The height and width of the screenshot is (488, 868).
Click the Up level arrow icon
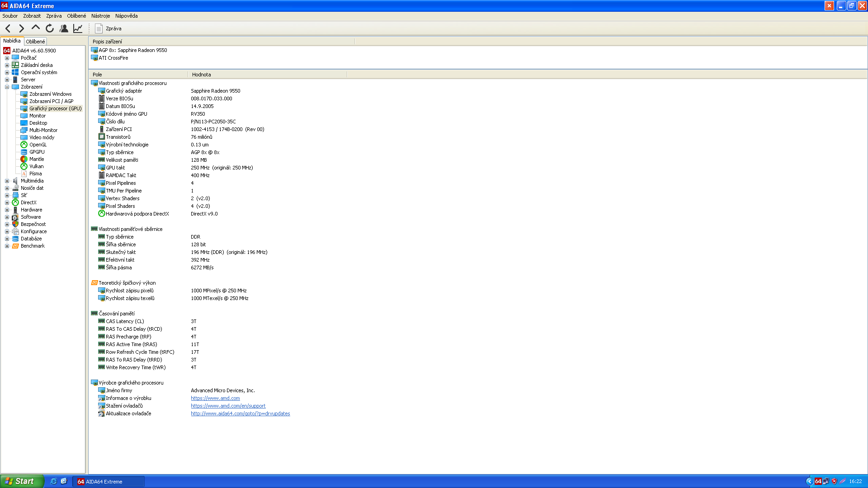pos(36,28)
